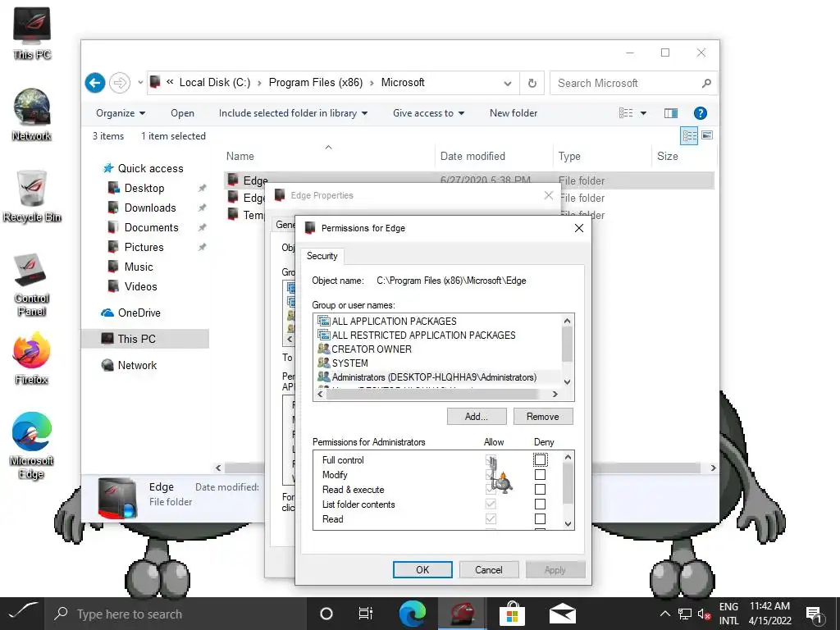
Task: Expand breadcrumb after Local Disk (C:)
Action: [x=259, y=83]
